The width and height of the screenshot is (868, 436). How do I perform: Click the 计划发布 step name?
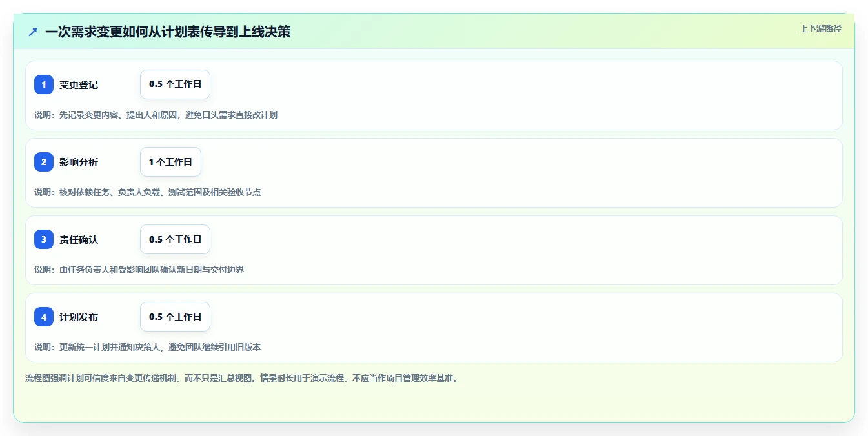[79, 317]
